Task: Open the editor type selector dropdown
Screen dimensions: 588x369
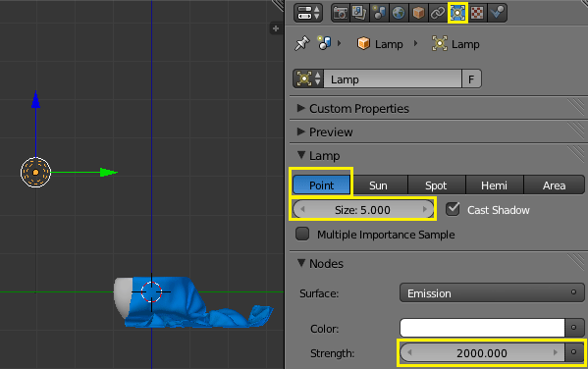Action: (308, 13)
